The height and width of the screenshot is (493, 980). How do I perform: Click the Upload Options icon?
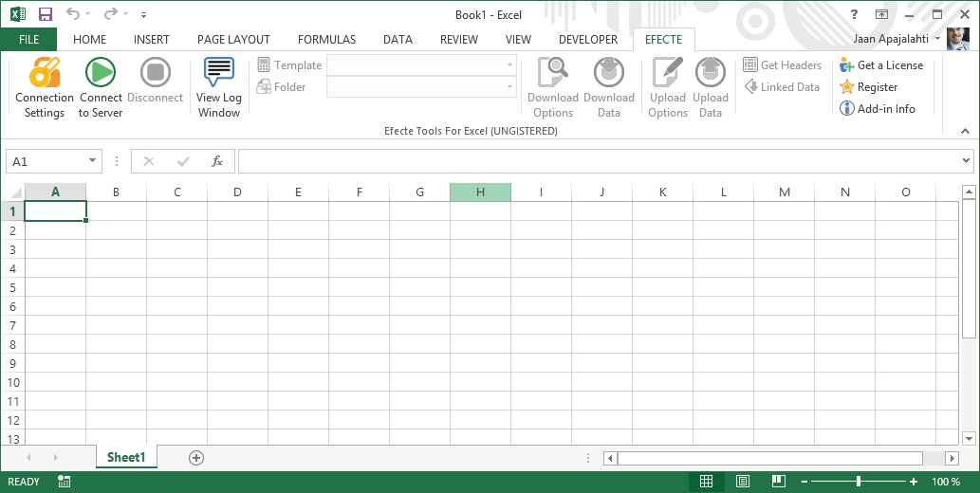[x=668, y=72]
